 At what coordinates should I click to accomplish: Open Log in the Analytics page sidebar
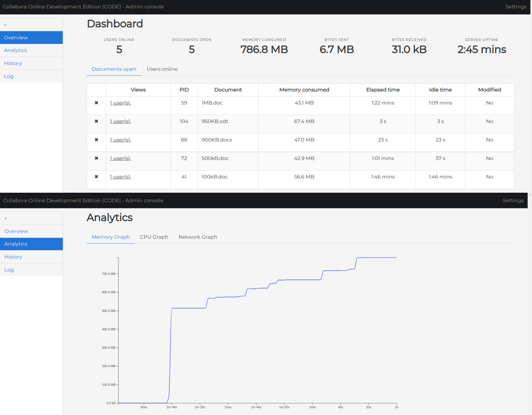pyautogui.click(x=9, y=270)
